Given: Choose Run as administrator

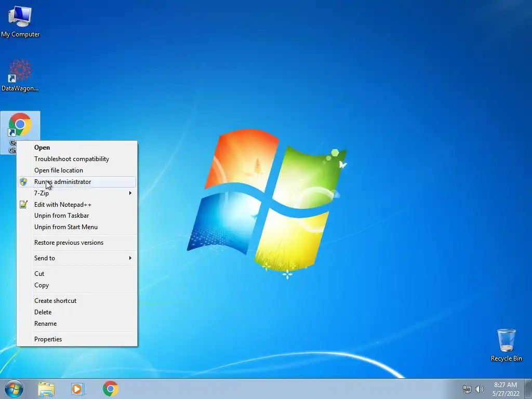Looking at the screenshot, I should tap(77, 182).
